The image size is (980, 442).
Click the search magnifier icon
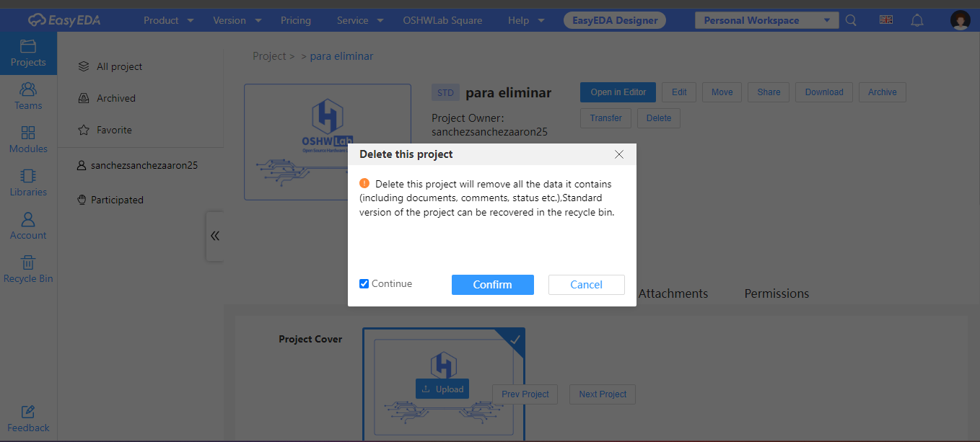852,20
